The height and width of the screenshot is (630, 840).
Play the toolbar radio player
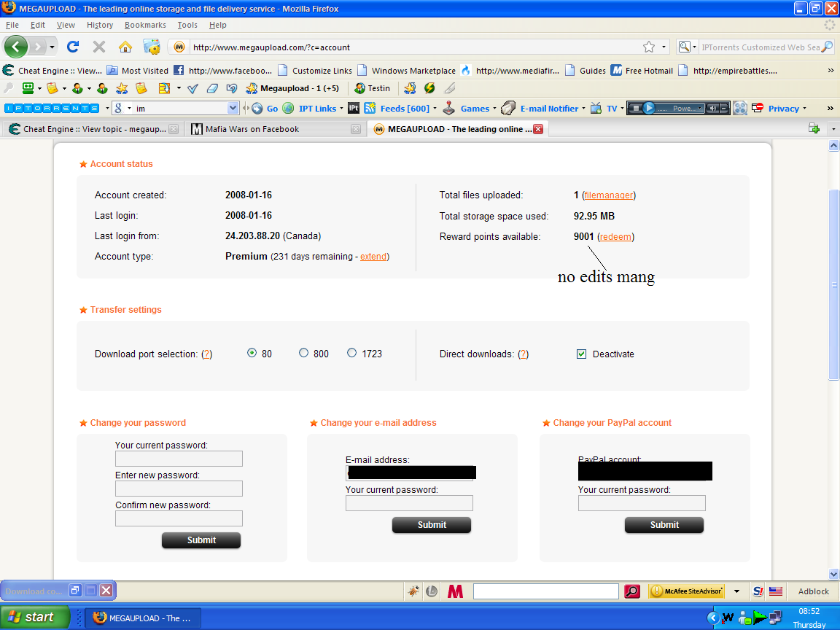pos(649,108)
